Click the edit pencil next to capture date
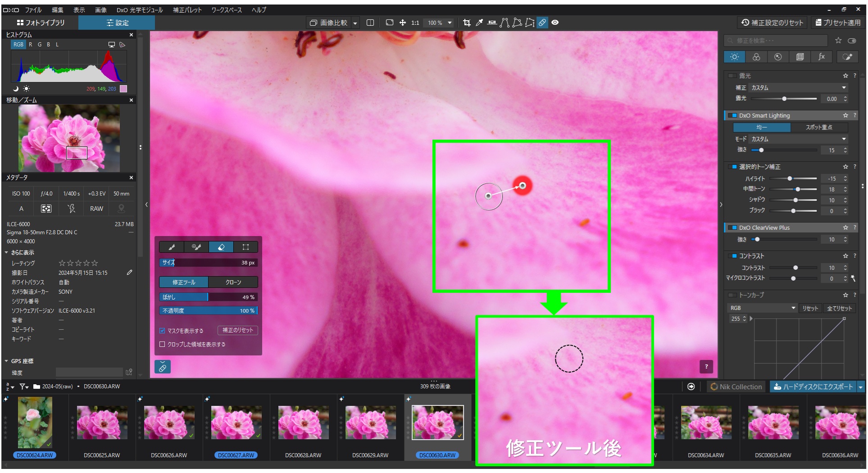The height and width of the screenshot is (473, 868). pyautogui.click(x=129, y=273)
